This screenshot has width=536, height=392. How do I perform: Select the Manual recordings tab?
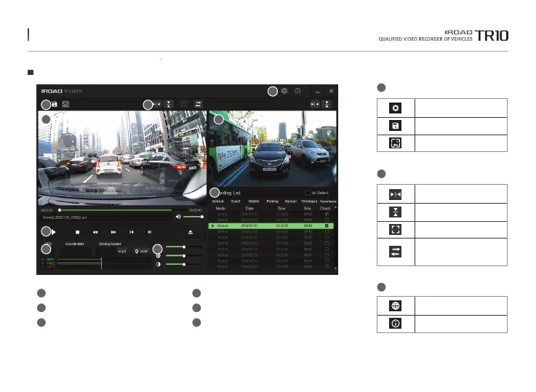(x=291, y=201)
